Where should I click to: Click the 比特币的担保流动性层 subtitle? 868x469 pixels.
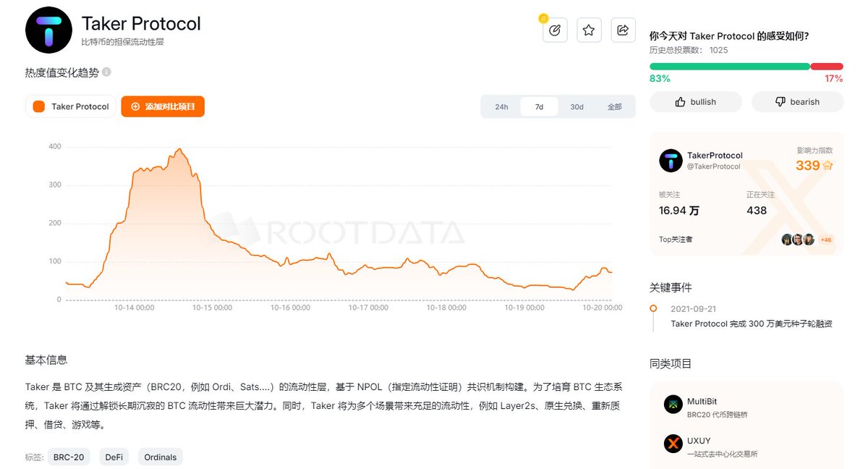(x=122, y=42)
